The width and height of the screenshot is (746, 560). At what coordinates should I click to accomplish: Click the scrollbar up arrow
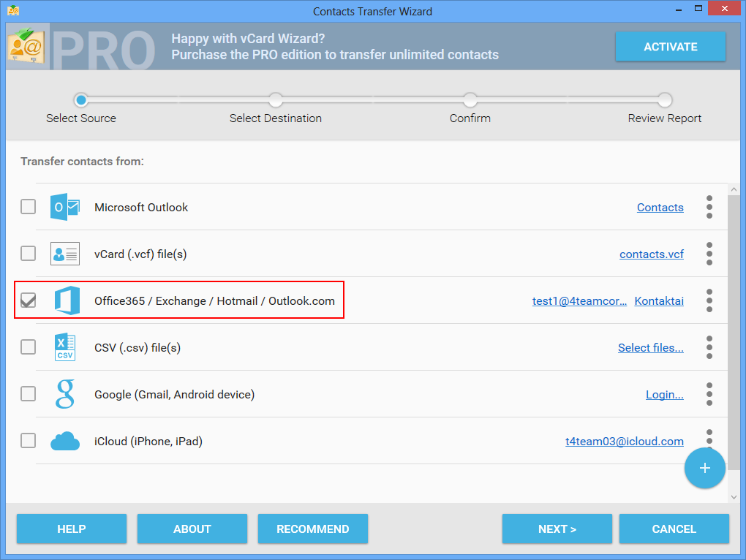click(x=734, y=189)
